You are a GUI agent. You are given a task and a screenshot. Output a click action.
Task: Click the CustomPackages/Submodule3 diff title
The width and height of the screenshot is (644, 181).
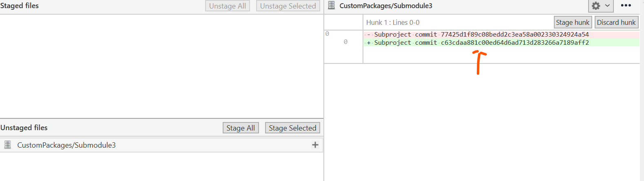point(386,6)
